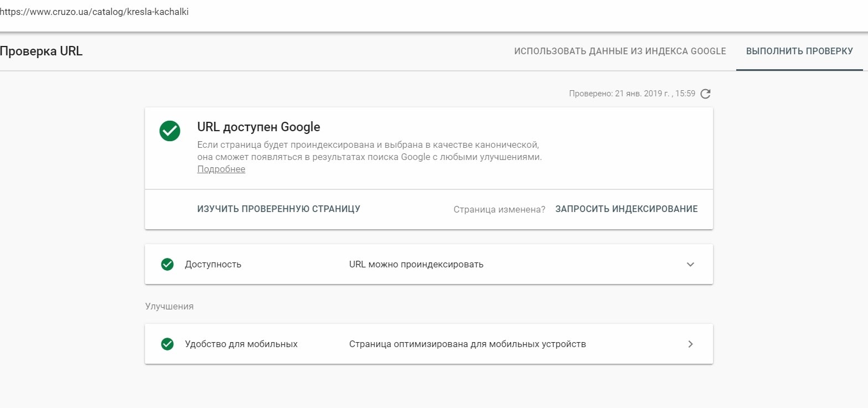
Task: Select the "Выполнить проверку" tab
Action: coord(799,51)
